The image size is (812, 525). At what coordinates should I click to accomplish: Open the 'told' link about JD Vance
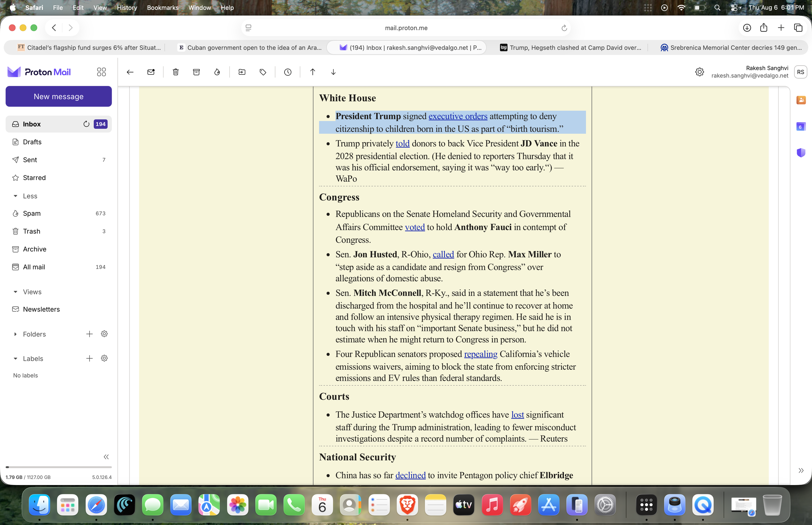402,144
